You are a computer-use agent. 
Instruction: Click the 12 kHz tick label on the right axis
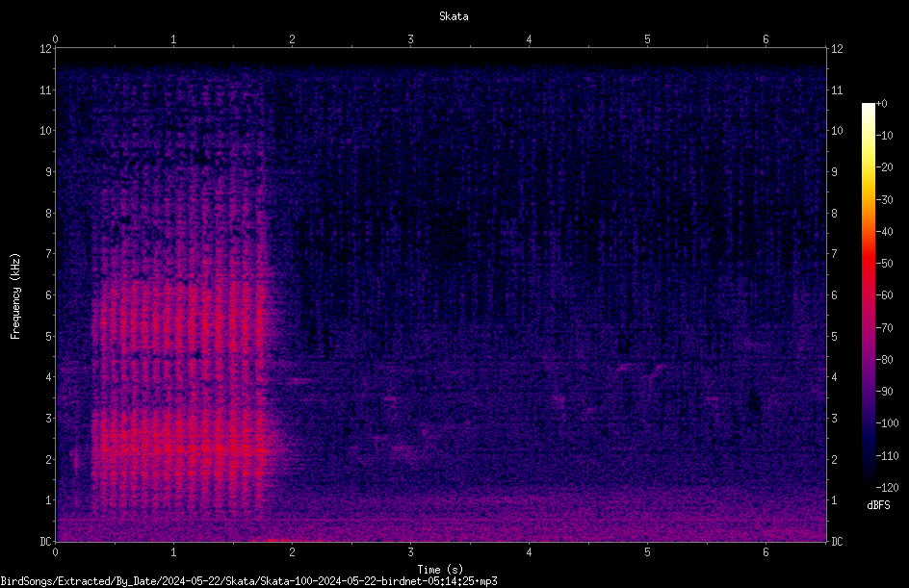pyautogui.click(x=837, y=49)
